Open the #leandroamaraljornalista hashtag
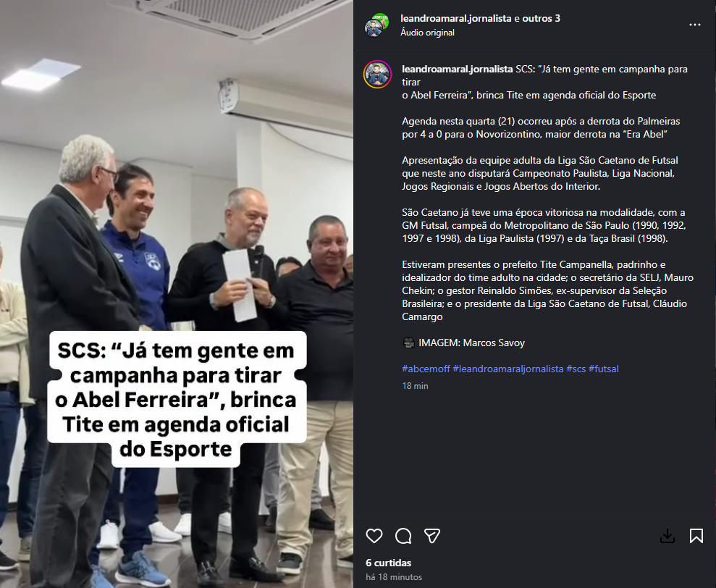The image size is (716, 588). click(507, 369)
